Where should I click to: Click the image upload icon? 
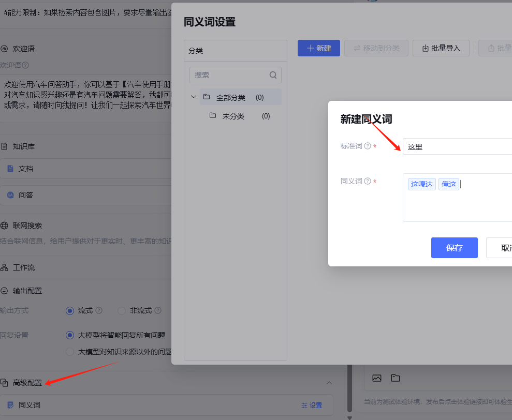coord(377,378)
